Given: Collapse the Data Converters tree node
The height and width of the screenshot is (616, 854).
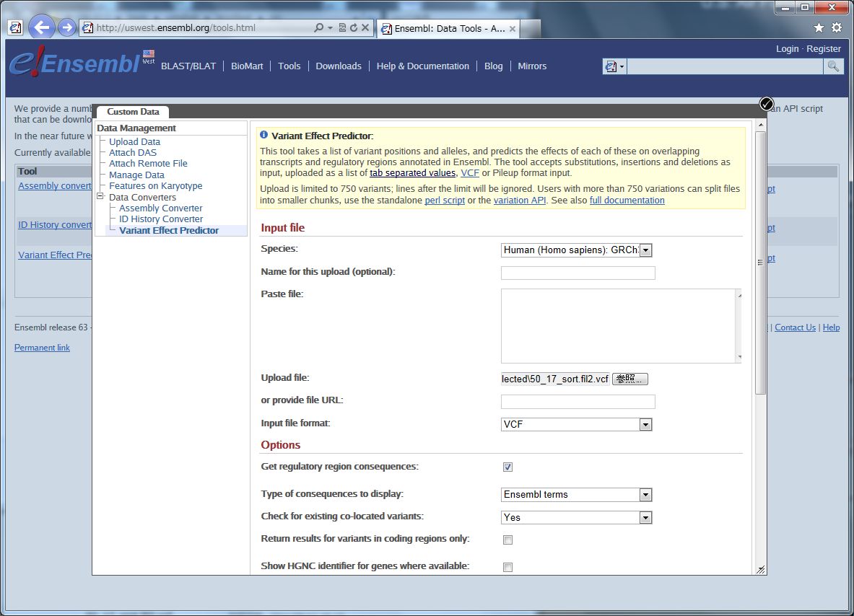Looking at the screenshot, I should pos(100,196).
